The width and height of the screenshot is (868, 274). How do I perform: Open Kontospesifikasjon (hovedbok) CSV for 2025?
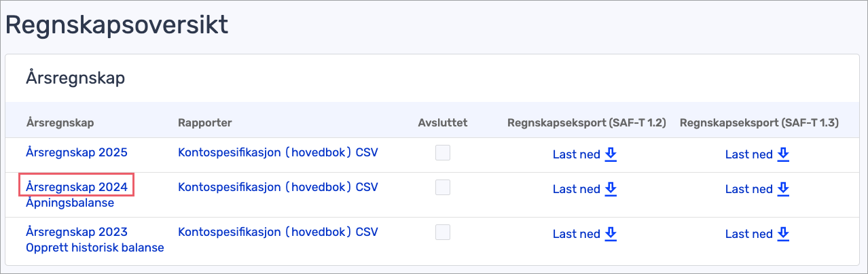click(x=278, y=153)
